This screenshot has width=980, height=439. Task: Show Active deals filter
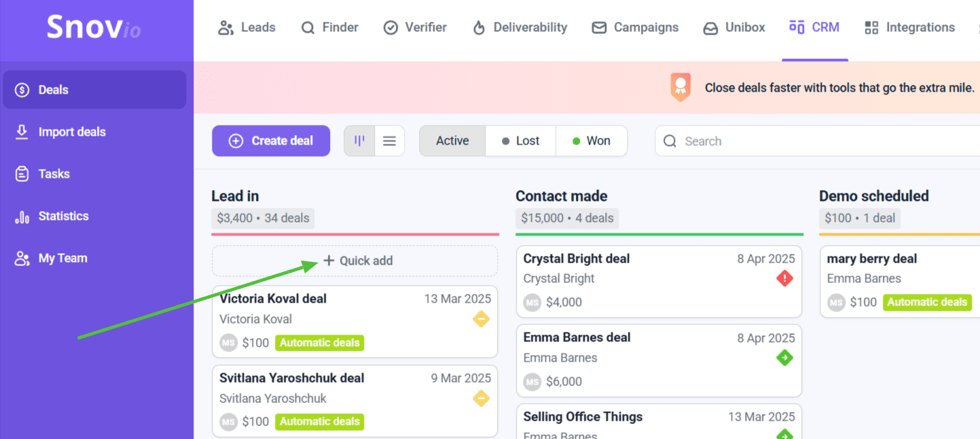(x=452, y=141)
